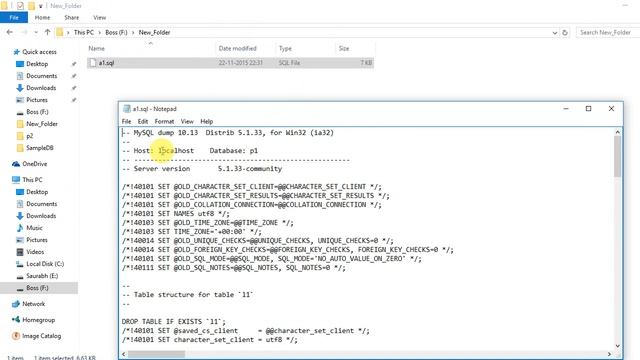Image resolution: width=640 pixels, height=360 pixels.
Task: Open the Notepad Format menu
Action: tap(164, 121)
